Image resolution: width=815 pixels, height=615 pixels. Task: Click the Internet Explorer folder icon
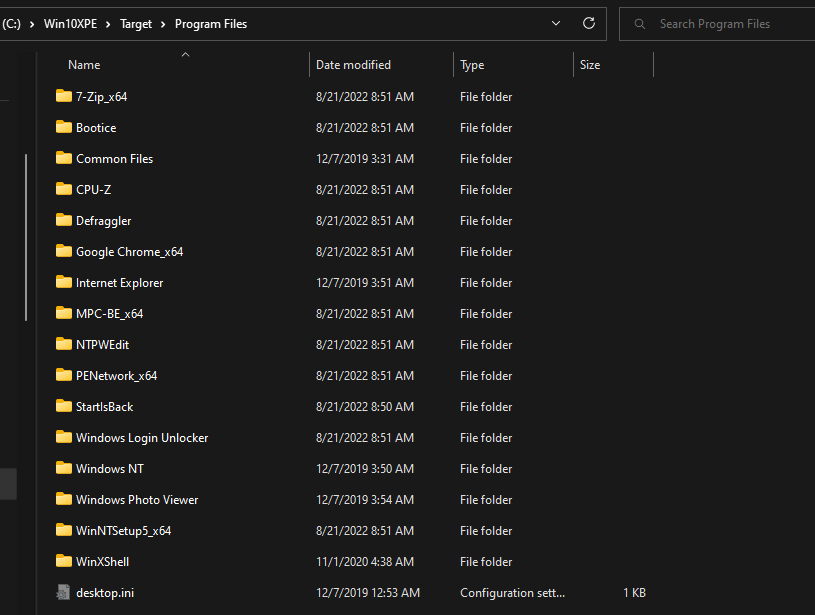coord(63,282)
